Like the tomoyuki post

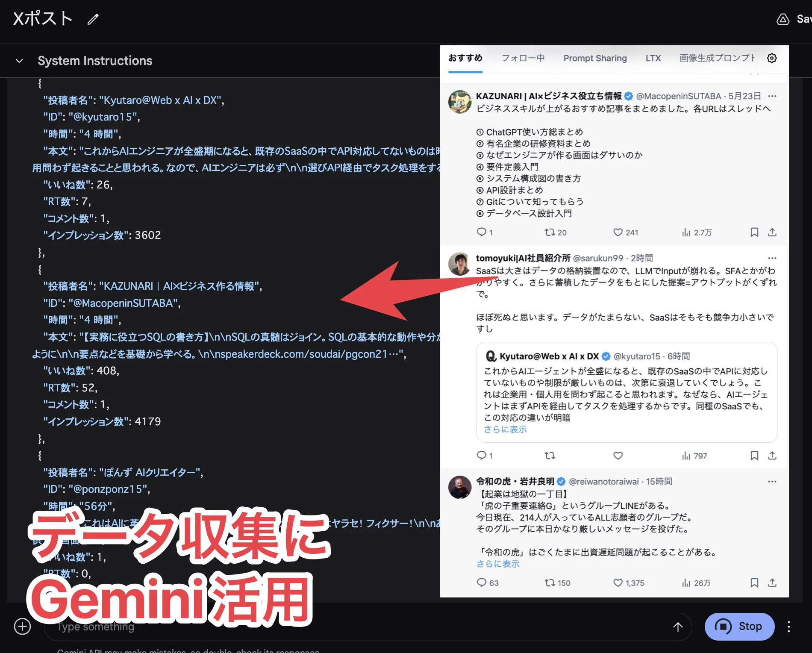(x=618, y=456)
